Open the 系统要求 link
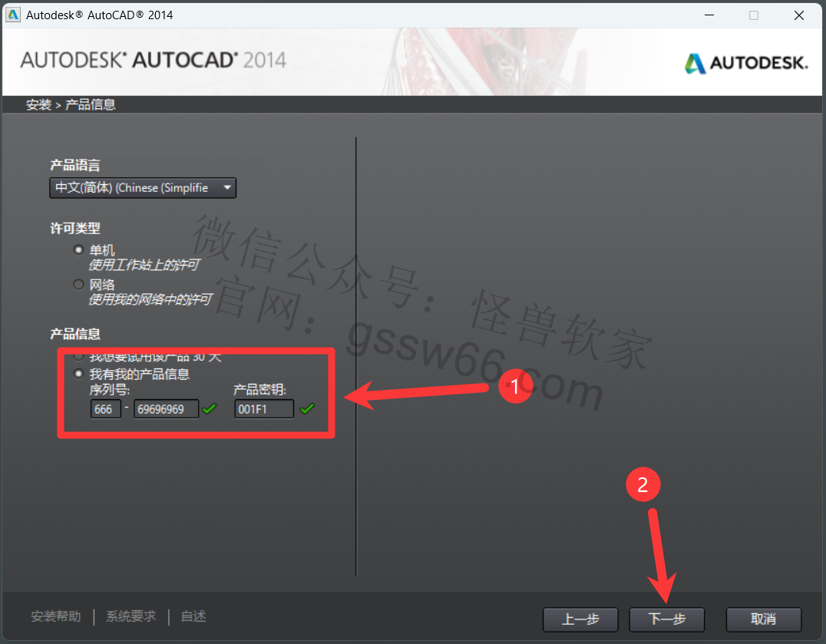 131,616
